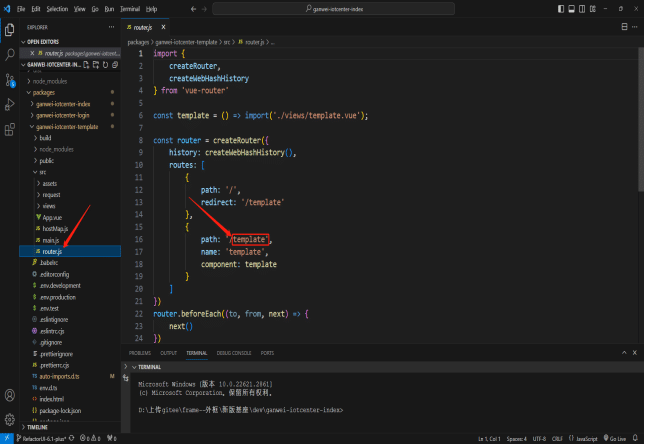Open the Manage settings gear

pos(10,419)
